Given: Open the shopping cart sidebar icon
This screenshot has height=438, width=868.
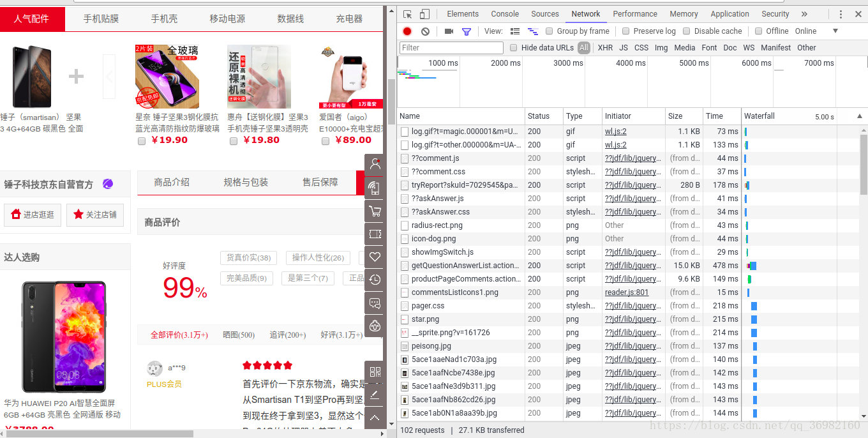Looking at the screenshot, I should [375, 211].
